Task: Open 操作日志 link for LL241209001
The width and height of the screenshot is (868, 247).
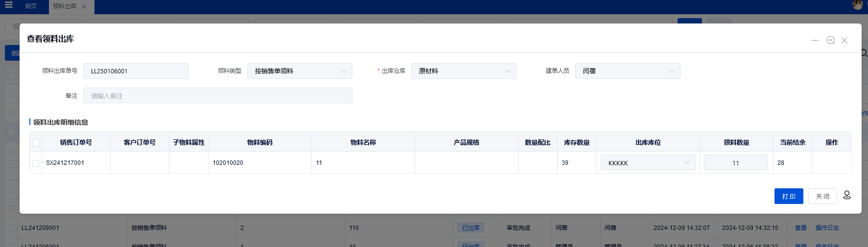Action: (827, 228)
